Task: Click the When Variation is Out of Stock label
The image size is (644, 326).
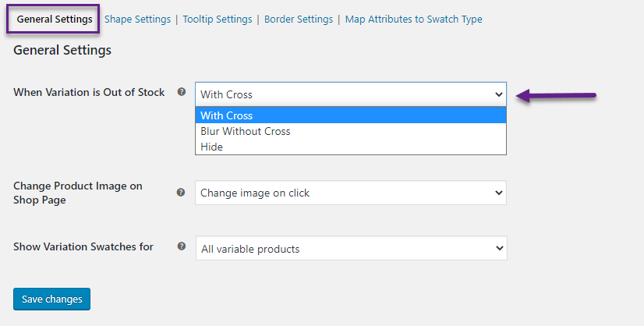Action: [x=89, y=92]
